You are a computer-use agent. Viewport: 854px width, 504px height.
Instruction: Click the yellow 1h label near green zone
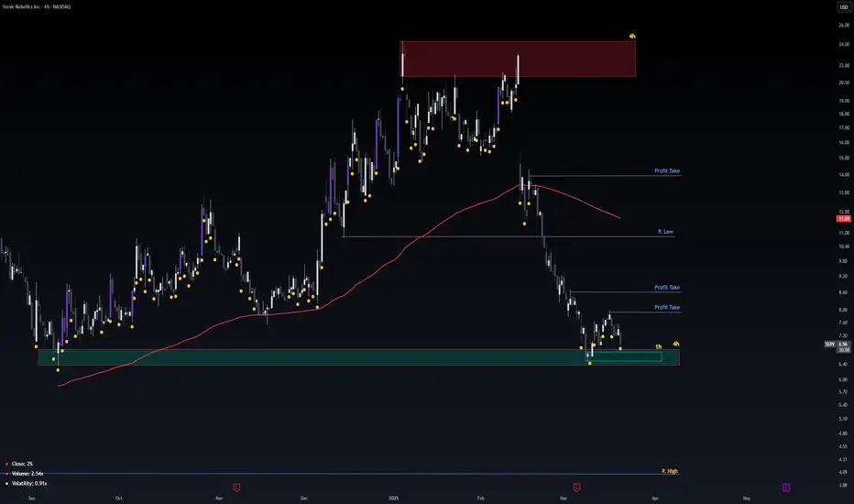click(x=659, y=346)
